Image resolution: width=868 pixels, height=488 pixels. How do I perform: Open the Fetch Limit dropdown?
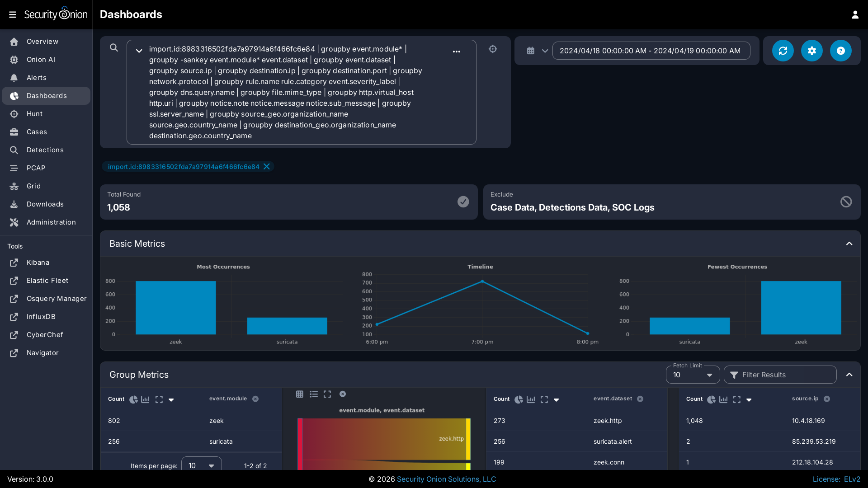[x=693, y=375]
